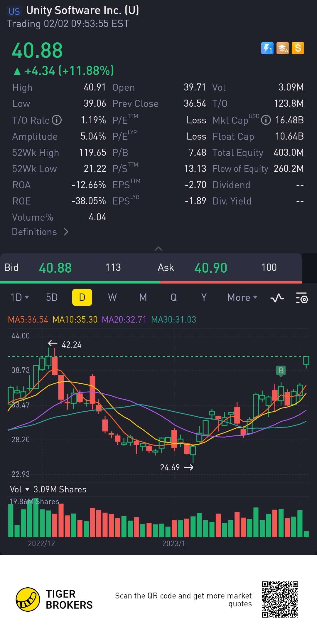Select the D daily chart tab
317x644 pixels.
pyautogui.click(x=82, y=297)
